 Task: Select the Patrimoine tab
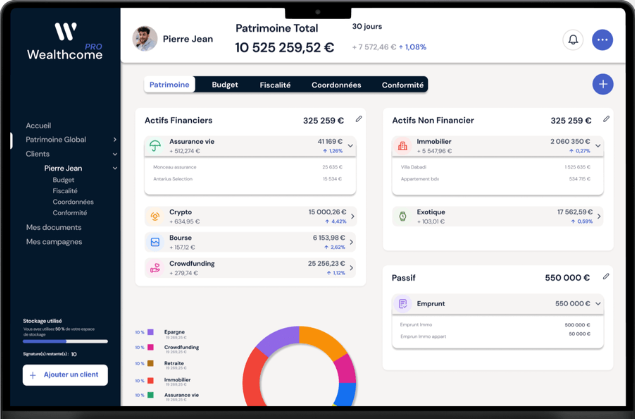[x=169, y=85]
